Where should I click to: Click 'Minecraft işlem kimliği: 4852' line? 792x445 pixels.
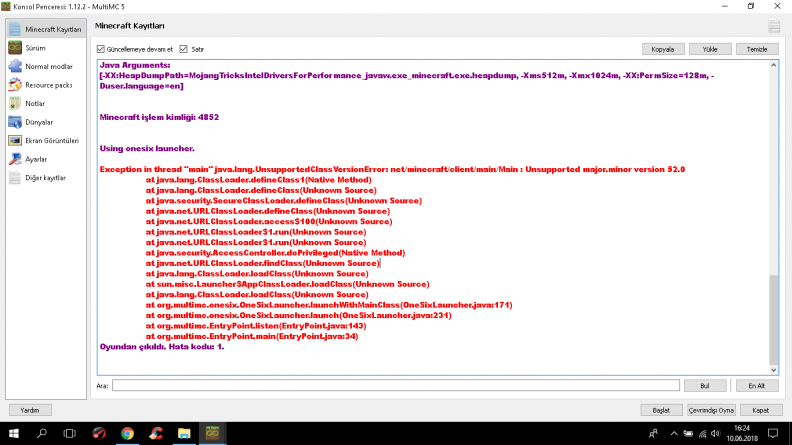pos(159,117)
